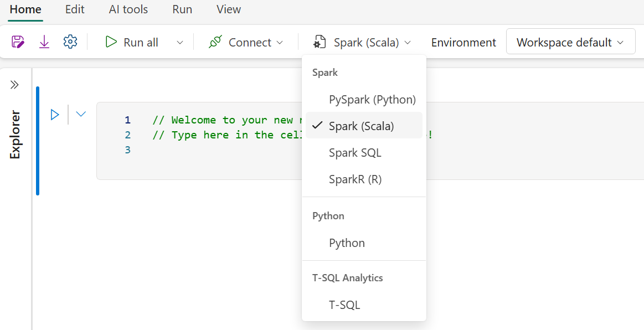Click the Run all play icon
The width and height of the screenshot is (644, 330).
111,42
